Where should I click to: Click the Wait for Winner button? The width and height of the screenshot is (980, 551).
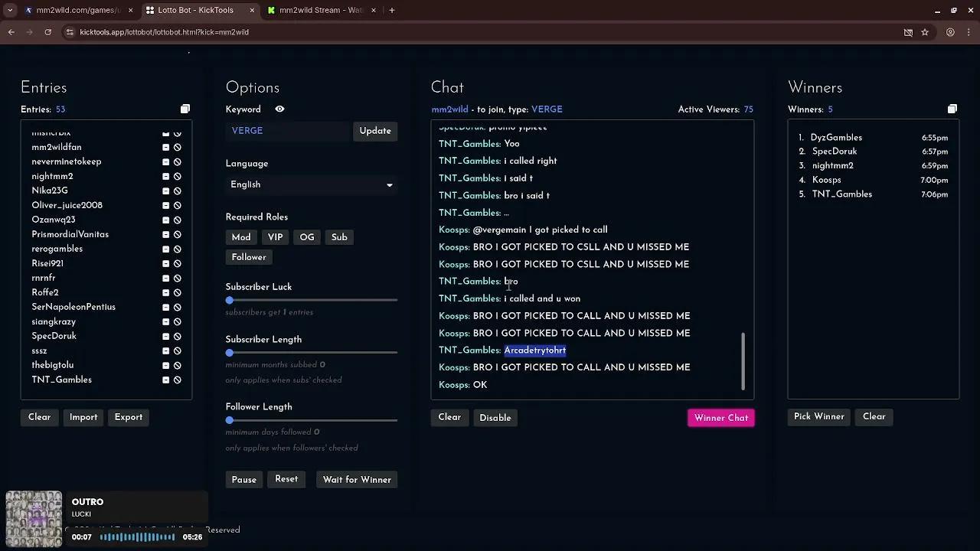click(357, 480)
